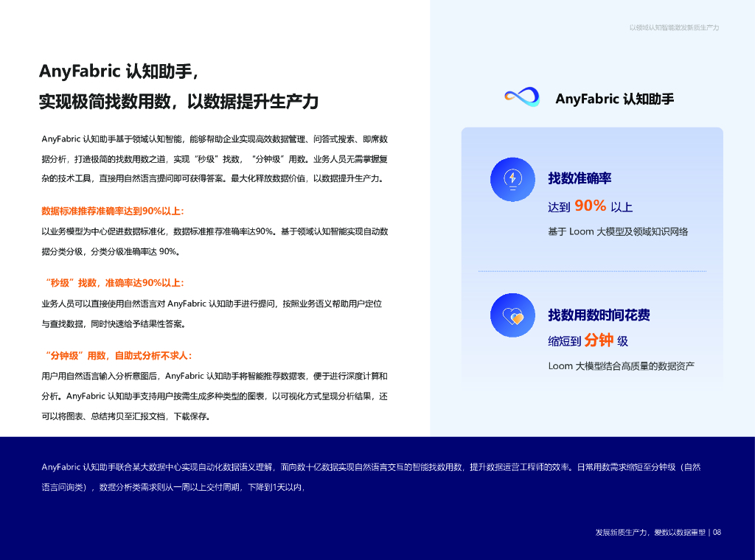
Task: Select the lightning bolt circle icon
Action: (x=512, y=179)
